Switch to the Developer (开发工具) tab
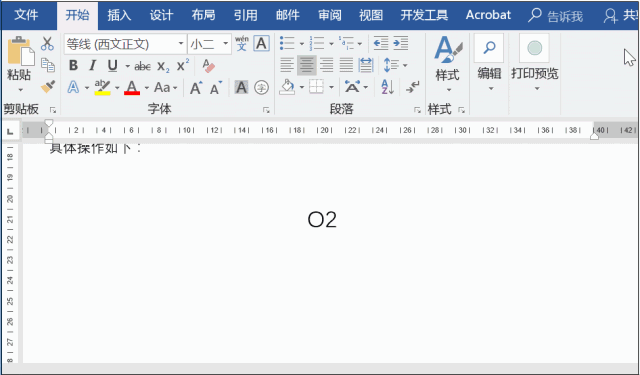The image size is (640, 375). click(x=424, y=16)
